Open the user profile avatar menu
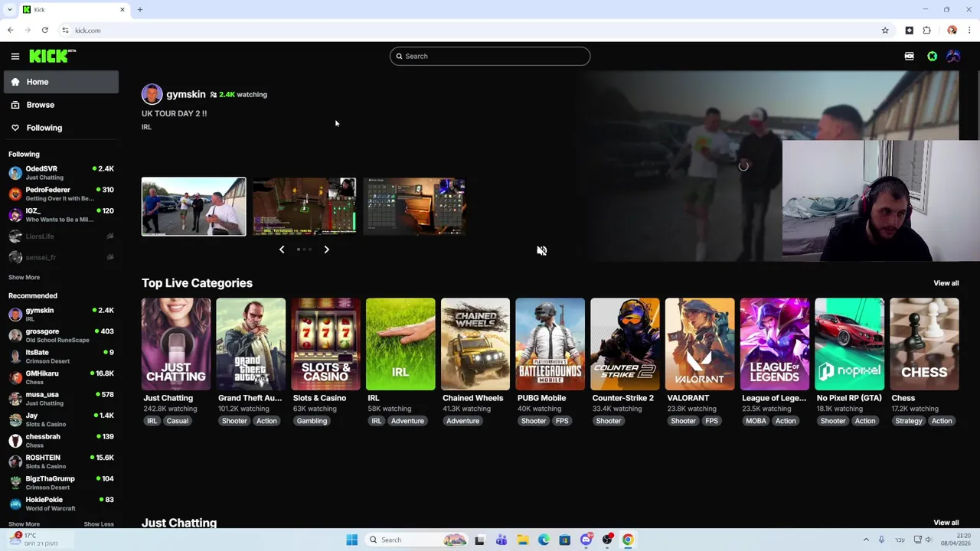Screen dimensions: 980x551 point(953,56)
